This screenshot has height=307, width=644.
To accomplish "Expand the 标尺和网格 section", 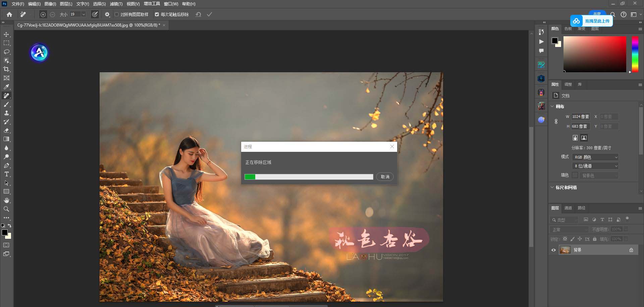I will pyautogui.click(x=552, y=187).
